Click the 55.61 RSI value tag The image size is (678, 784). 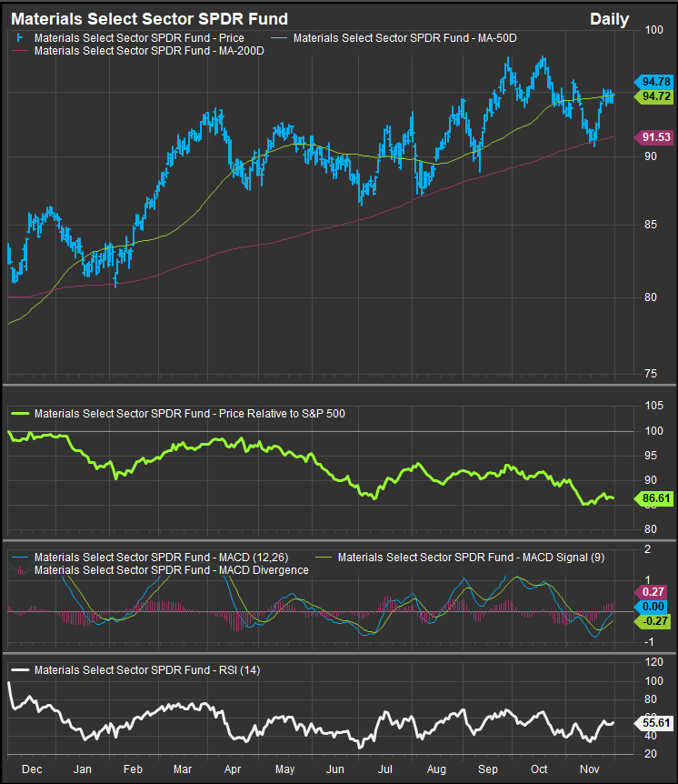click(x=653, y=723)
